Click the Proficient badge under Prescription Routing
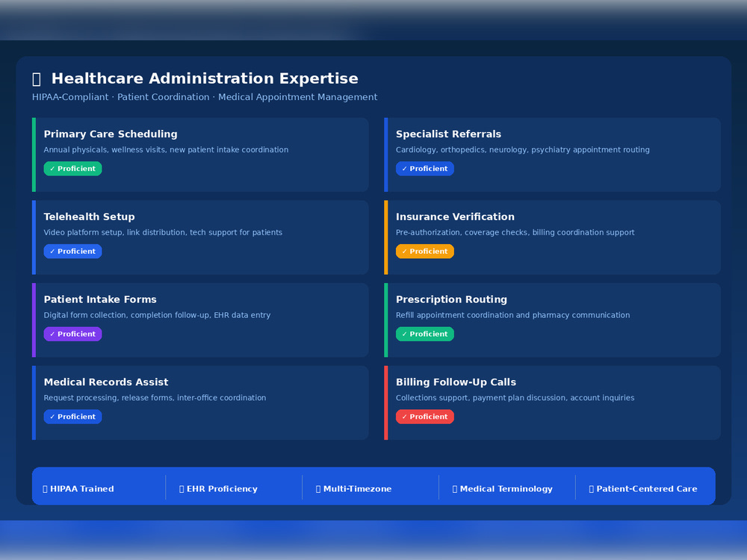This screenshot has height=560, width=747. click(x=425, y=334)
